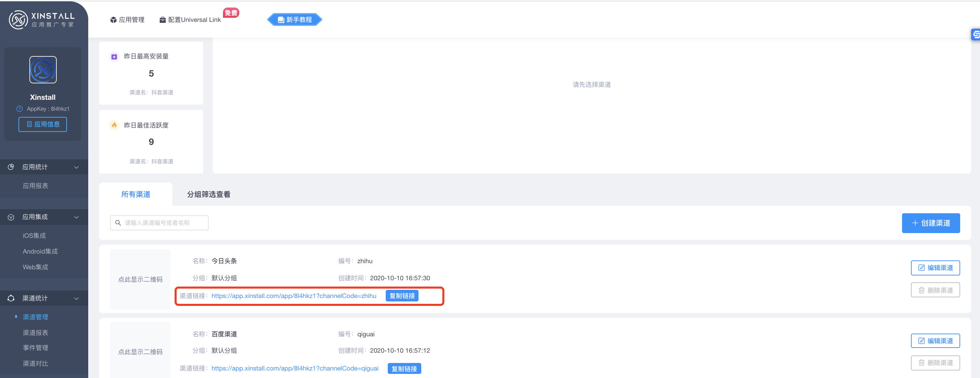Switch to the 分组筛选查看 tab

[x=209, y=194]
